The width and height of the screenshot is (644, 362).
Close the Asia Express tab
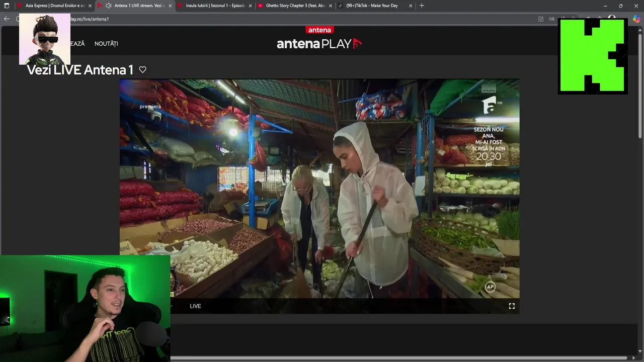[x=90, y=6]
